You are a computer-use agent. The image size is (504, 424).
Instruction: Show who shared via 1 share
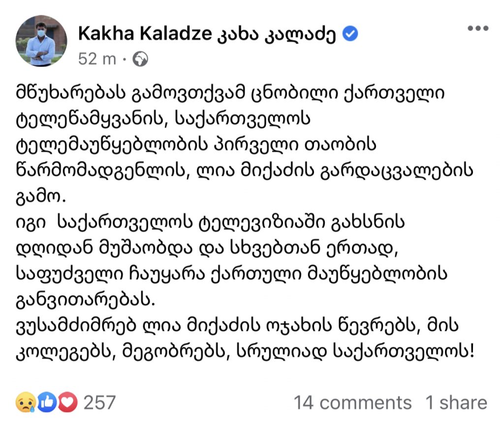pos(456,402)
